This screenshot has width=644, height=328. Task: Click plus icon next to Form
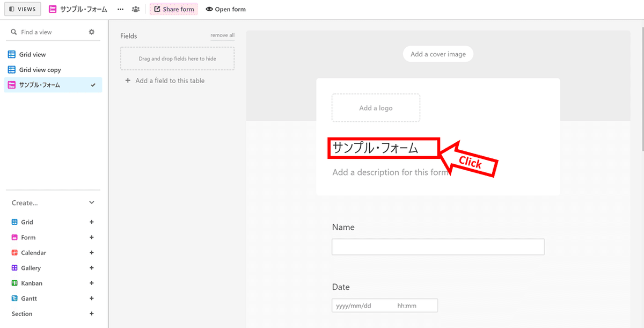pos(91,237)
